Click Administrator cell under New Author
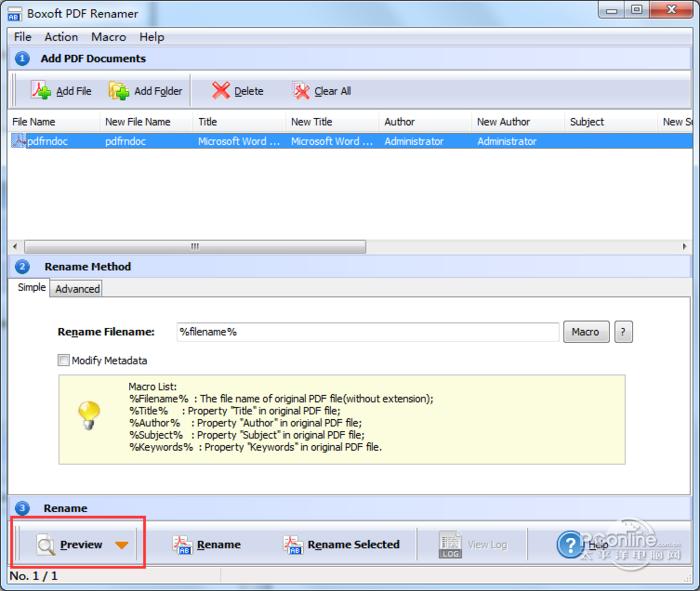This screenshot has width=700, height=591. coord(507,142)
